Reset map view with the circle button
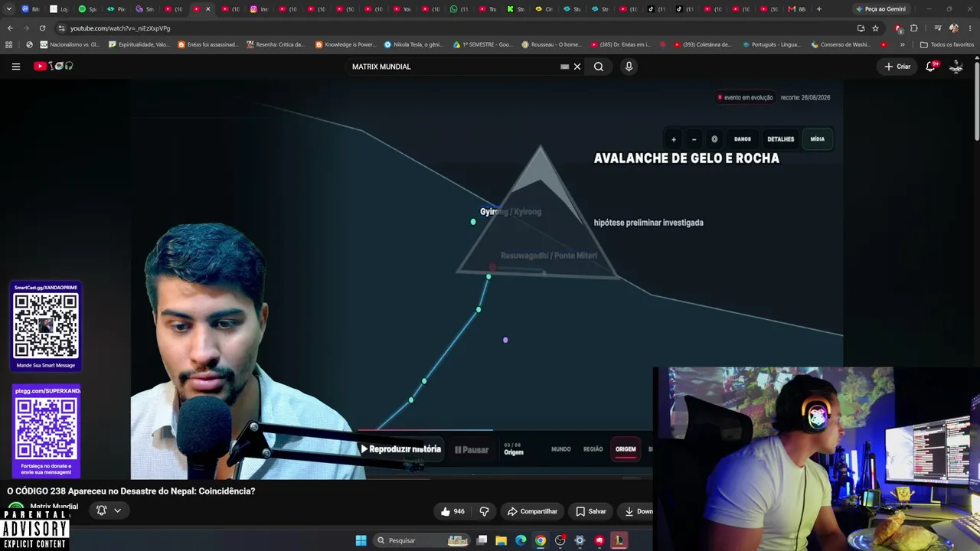Viewport: 980px width, 551px height. pos(714,139)
